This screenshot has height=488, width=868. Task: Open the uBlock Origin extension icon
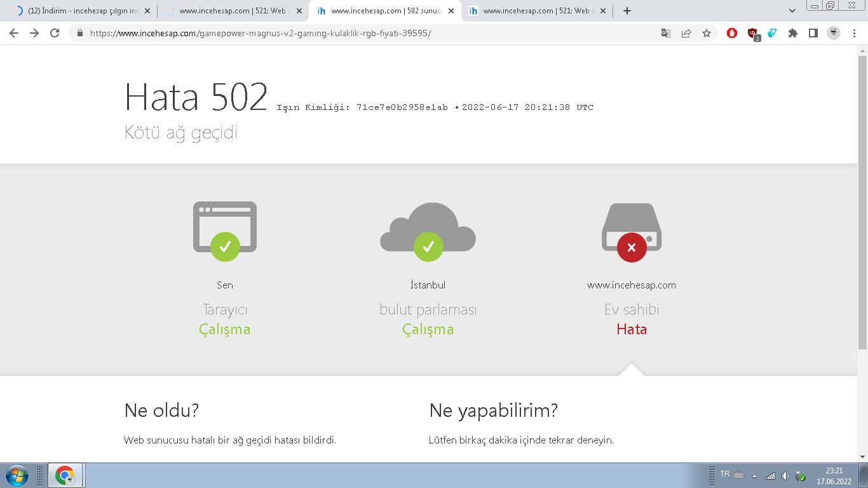753,34
